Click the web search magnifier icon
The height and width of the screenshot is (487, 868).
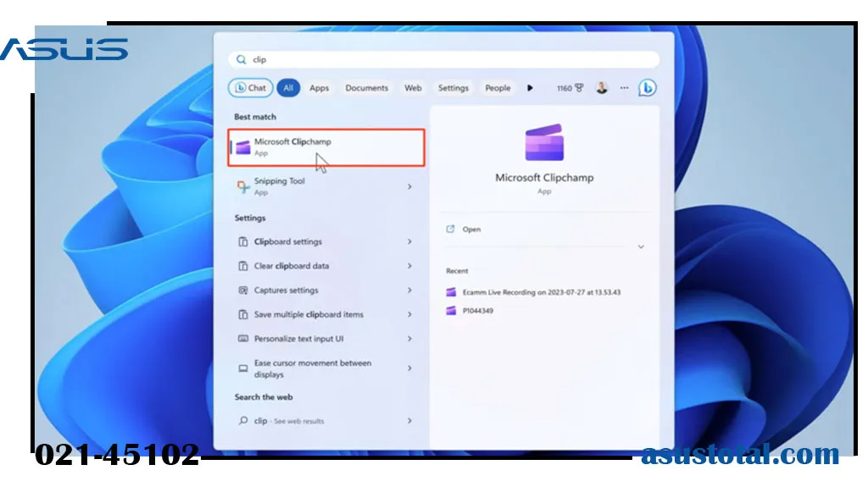click(x=243, y=421)
